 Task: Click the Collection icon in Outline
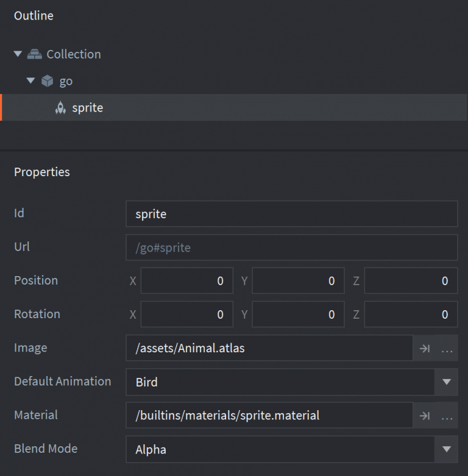pos(35,54)
